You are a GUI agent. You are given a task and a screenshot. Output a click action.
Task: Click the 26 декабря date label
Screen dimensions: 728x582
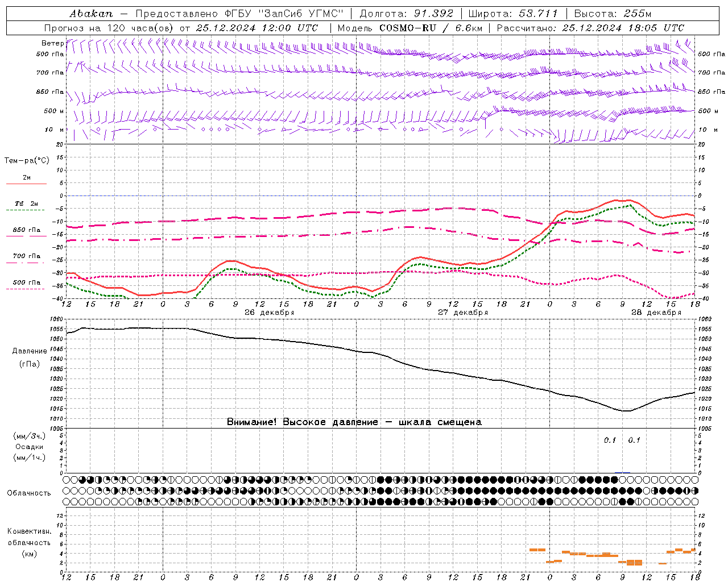coord(269,313)
